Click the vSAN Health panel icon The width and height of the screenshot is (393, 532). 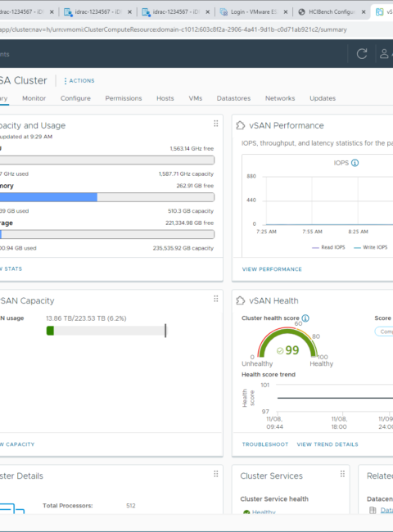(240, 300)
